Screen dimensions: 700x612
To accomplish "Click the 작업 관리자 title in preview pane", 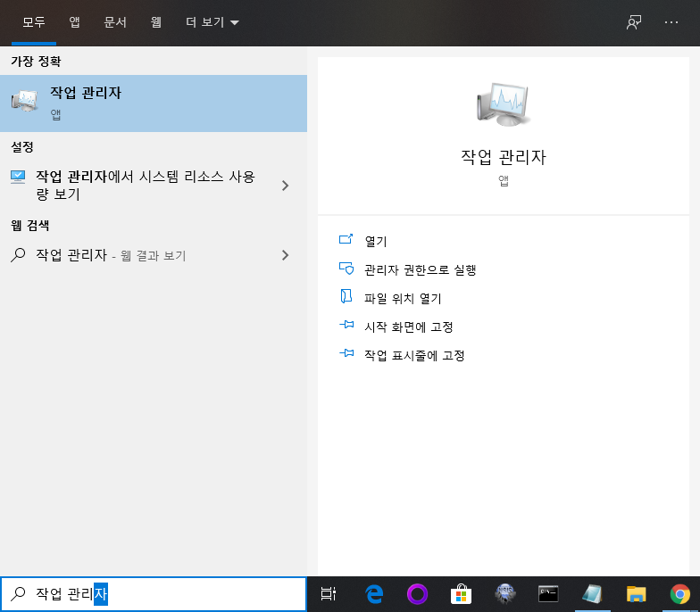I will [504, 157].
